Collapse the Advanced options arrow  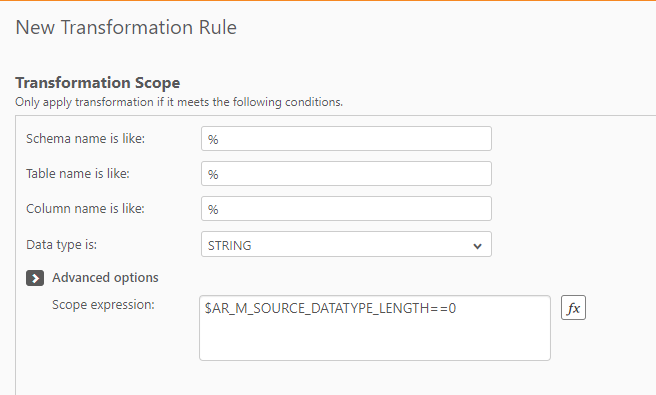point(35,278)
